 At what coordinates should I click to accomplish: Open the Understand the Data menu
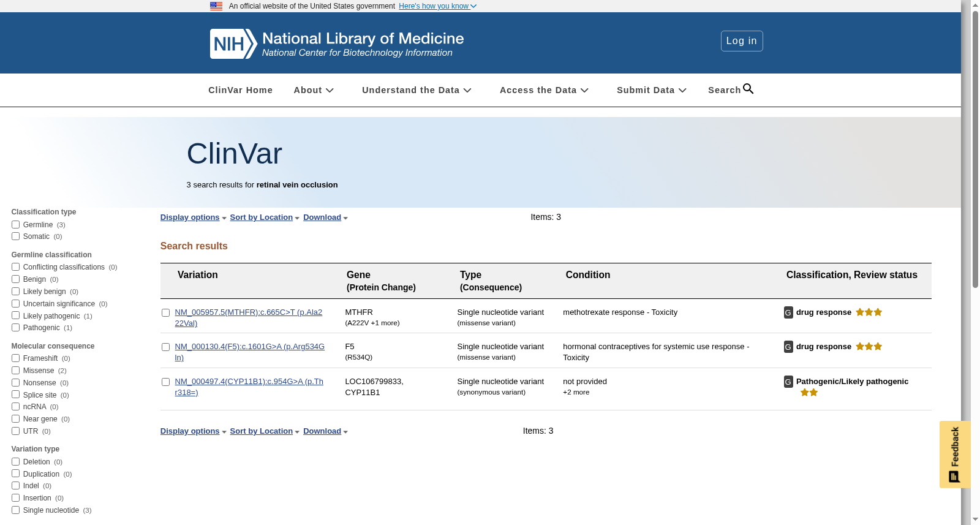pos(417,90)
